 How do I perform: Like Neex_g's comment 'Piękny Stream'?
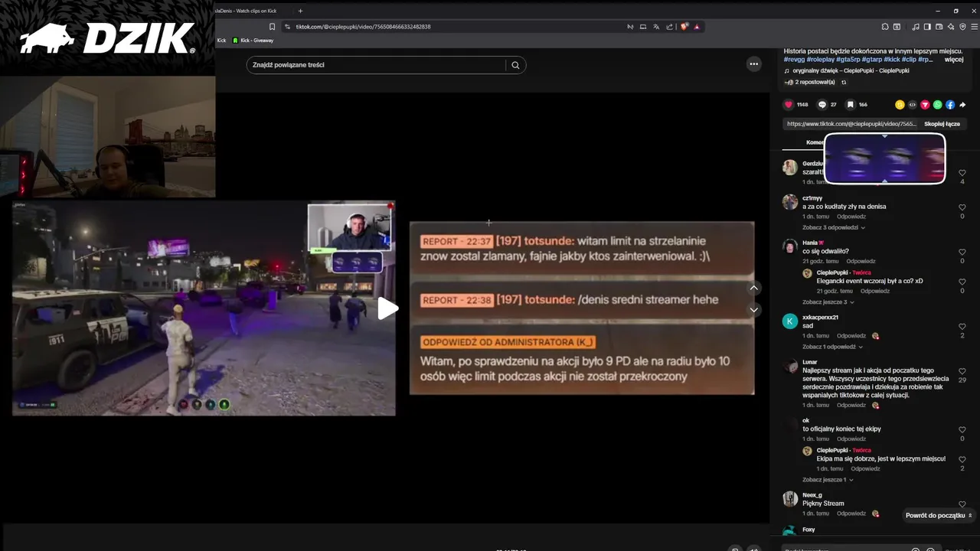point(962,504)
